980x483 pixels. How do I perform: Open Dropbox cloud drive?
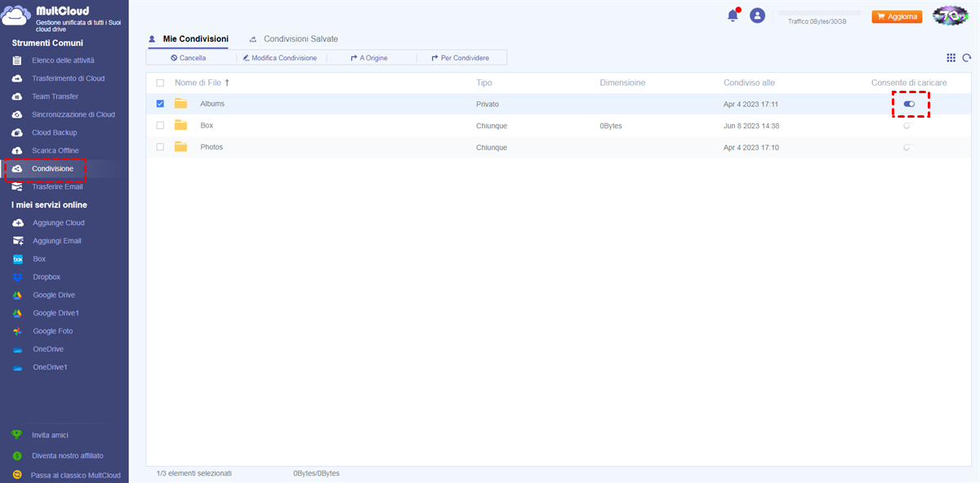pyautogui.click(x=46, y=277)
